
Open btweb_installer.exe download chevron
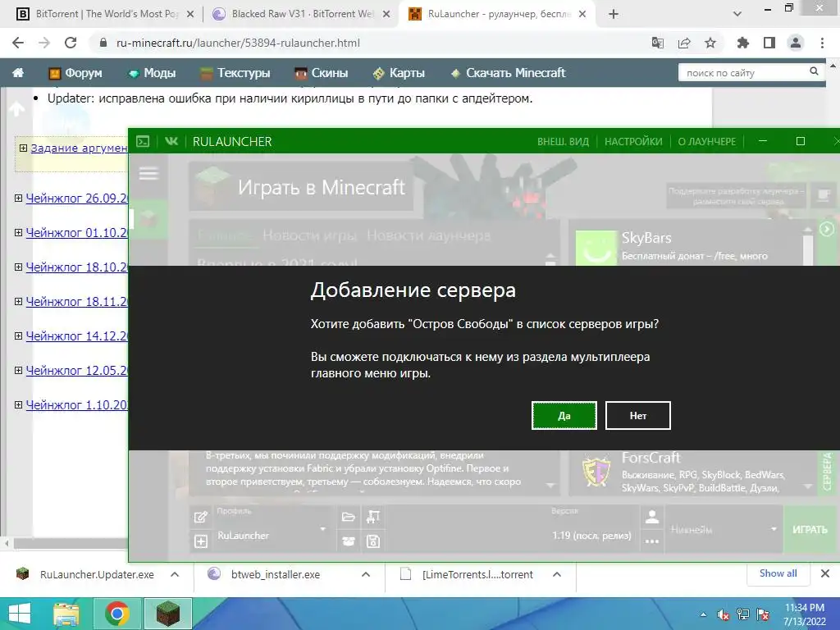tap(366, 574)
